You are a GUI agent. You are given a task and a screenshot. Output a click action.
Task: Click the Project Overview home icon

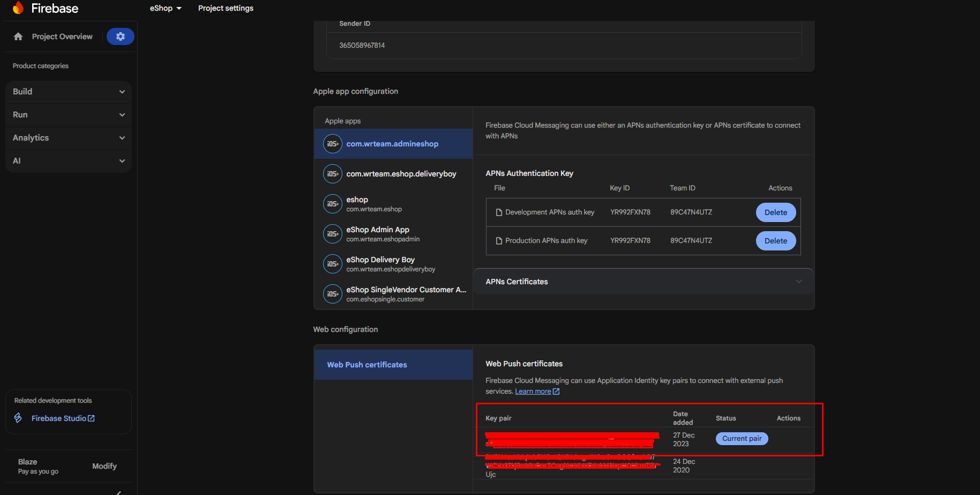[x=18, y=36]
